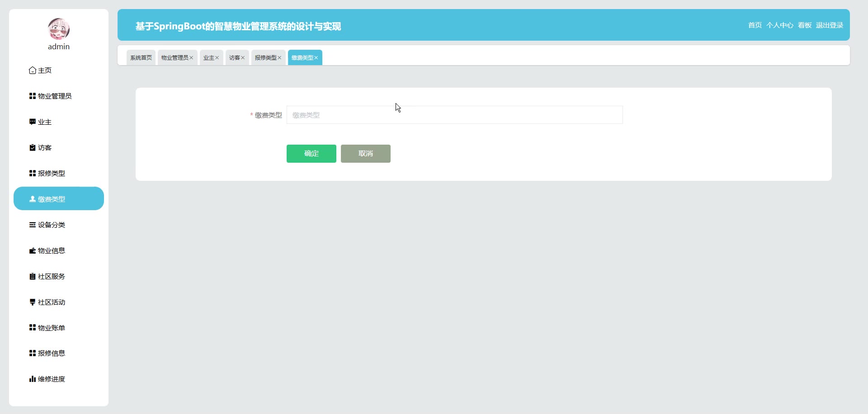Go to 首页 in the header
Image resolution: width=868 pixels, height=414 pixels.
(x=755, y=25)
